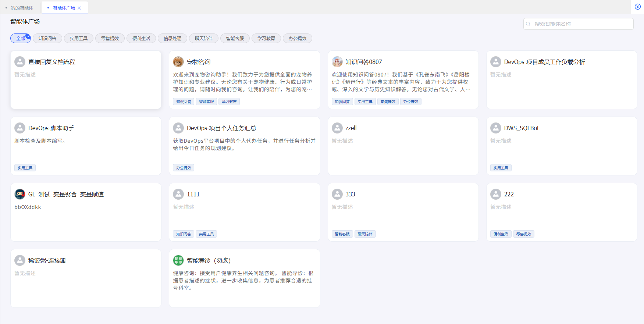Filter by 实用工具 category
The height and width of the screenshot is (324, 644).
click(x=79, y=38)
